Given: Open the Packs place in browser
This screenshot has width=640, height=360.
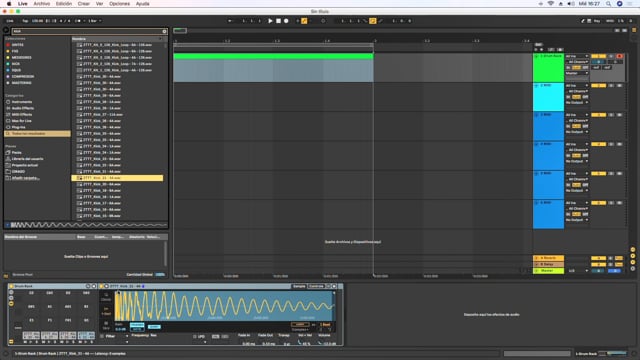Looking at the screenshot, I should point(17,153).
